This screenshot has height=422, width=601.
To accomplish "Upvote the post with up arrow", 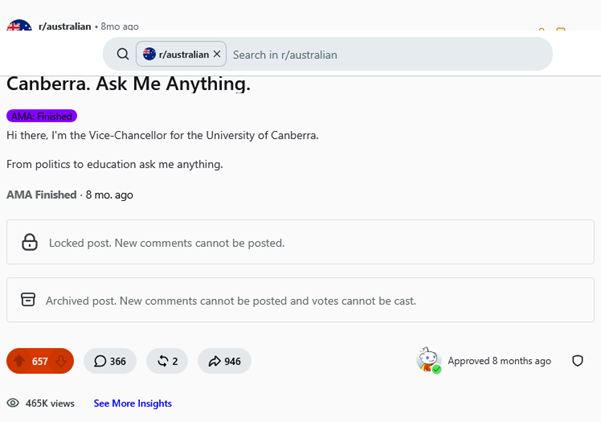I will (20, 361).
